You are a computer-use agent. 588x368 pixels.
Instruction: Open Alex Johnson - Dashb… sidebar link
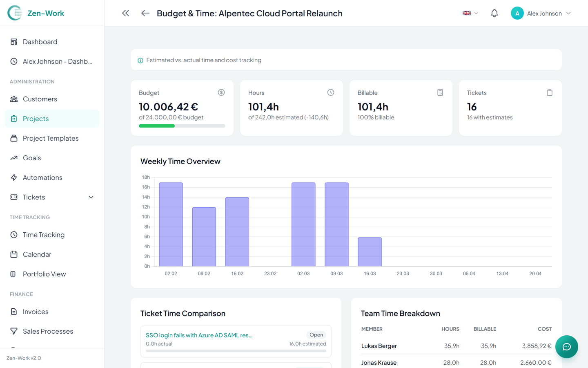[52, 61]
